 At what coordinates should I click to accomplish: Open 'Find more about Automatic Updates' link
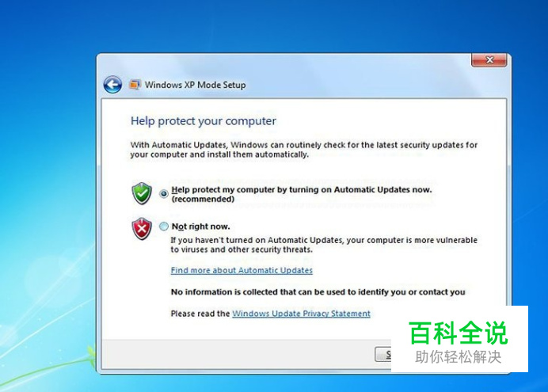point(242,270)
